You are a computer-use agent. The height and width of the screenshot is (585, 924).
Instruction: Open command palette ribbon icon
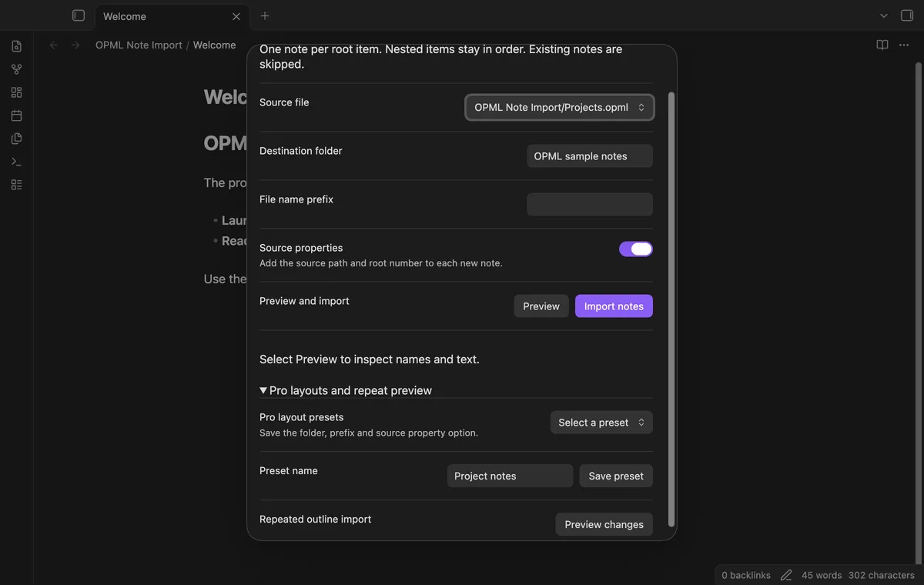(16, 162)
